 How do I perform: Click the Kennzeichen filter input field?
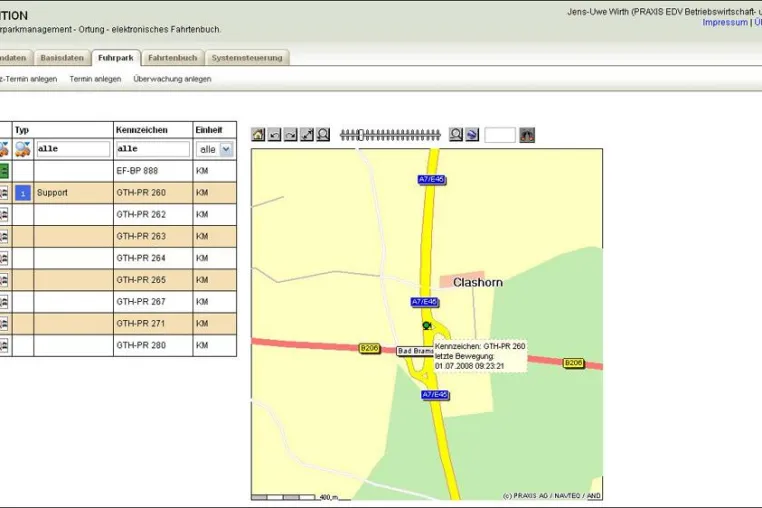pos(153,149)
